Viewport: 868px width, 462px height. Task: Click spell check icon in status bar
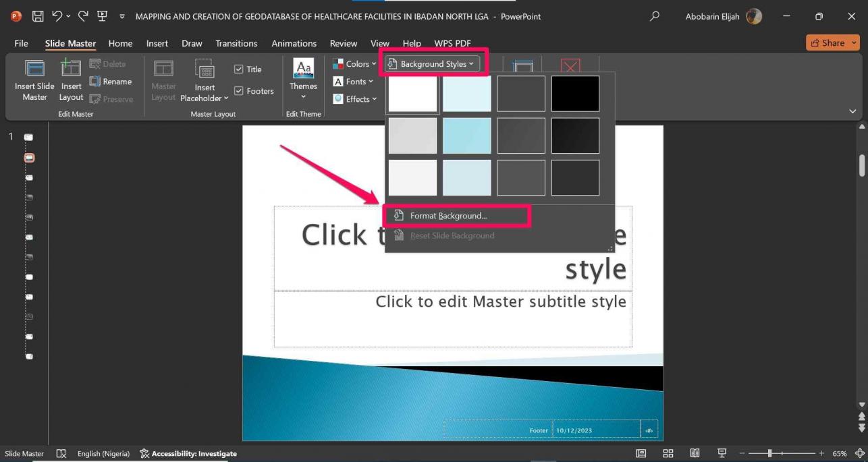pyautogui.click(x=61, y=454)
